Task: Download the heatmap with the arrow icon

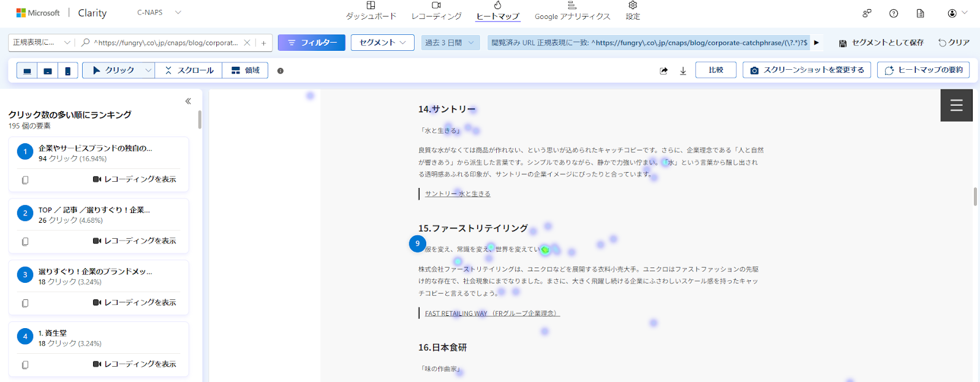Action: pyautogui.click(x=683, y=70)
